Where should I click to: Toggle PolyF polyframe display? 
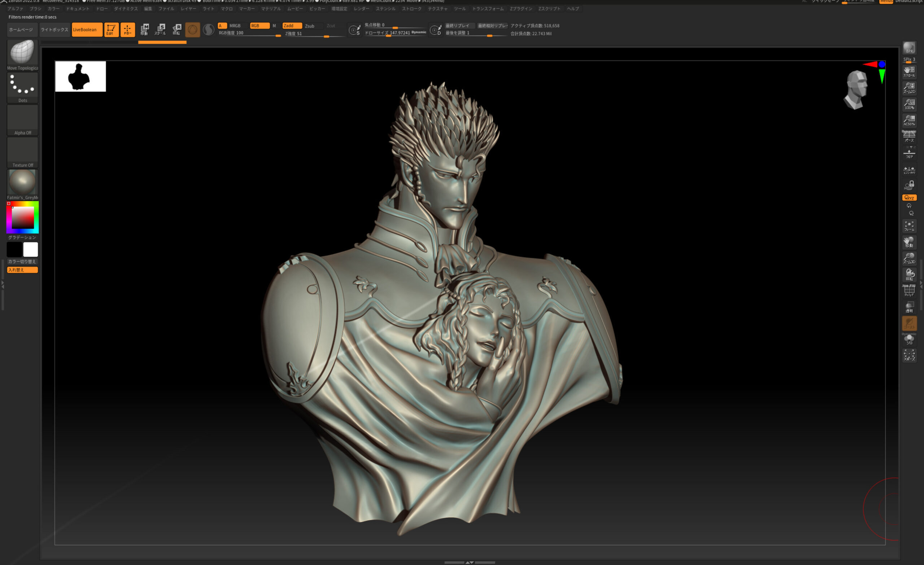[909, 290]
